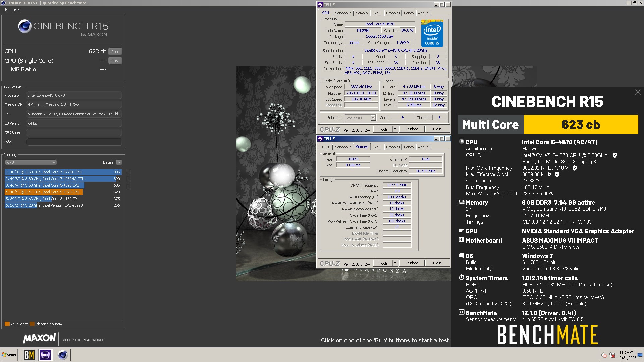Screen dimensions: 644x362
Task: Switch to Bench tab in bottom CPU-Z
Action: pyautogui.click(x=409, y=147)
